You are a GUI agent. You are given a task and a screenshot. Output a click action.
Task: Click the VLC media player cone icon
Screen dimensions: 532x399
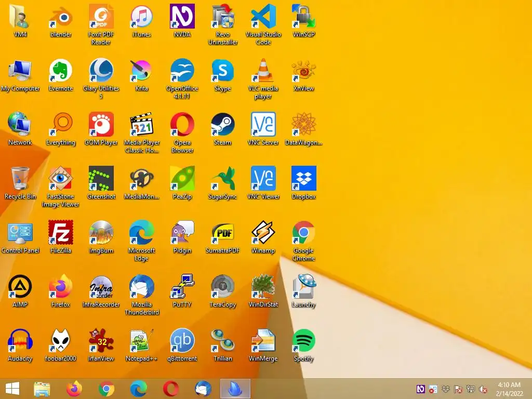coord(263,70)
